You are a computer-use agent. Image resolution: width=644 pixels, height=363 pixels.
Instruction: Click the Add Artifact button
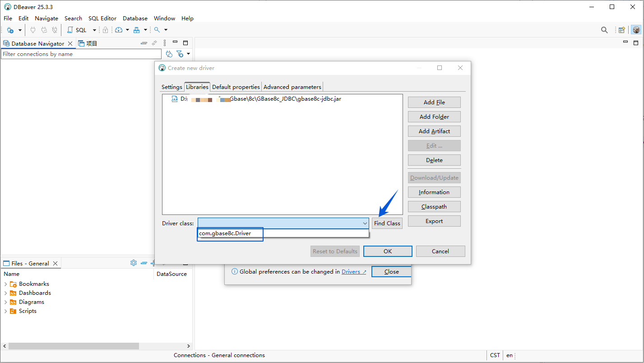coord(434,131)
